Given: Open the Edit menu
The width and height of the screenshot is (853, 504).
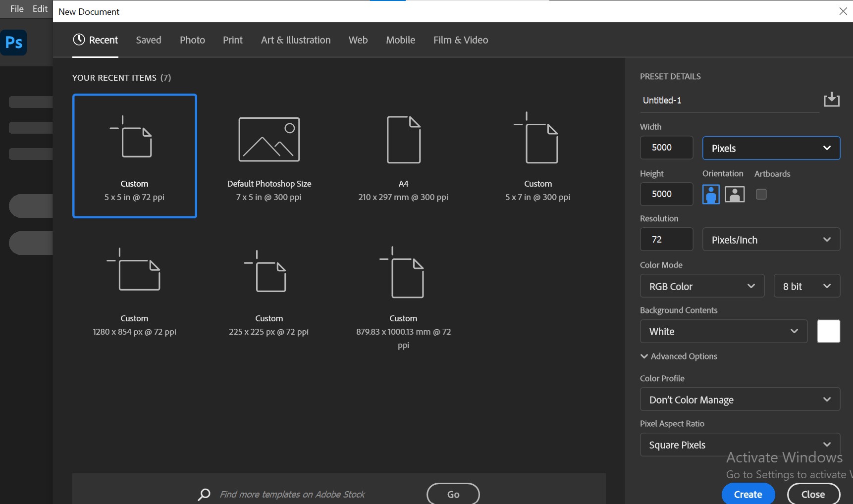Looking at the screenshot, I should coord(40,9).
